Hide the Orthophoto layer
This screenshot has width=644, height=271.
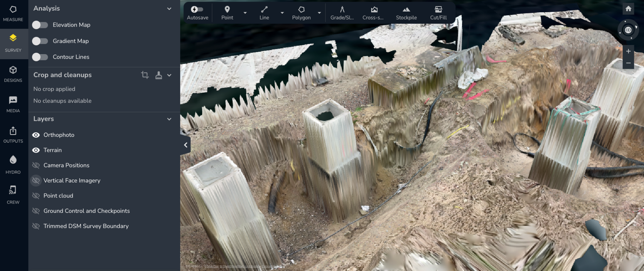36,135
